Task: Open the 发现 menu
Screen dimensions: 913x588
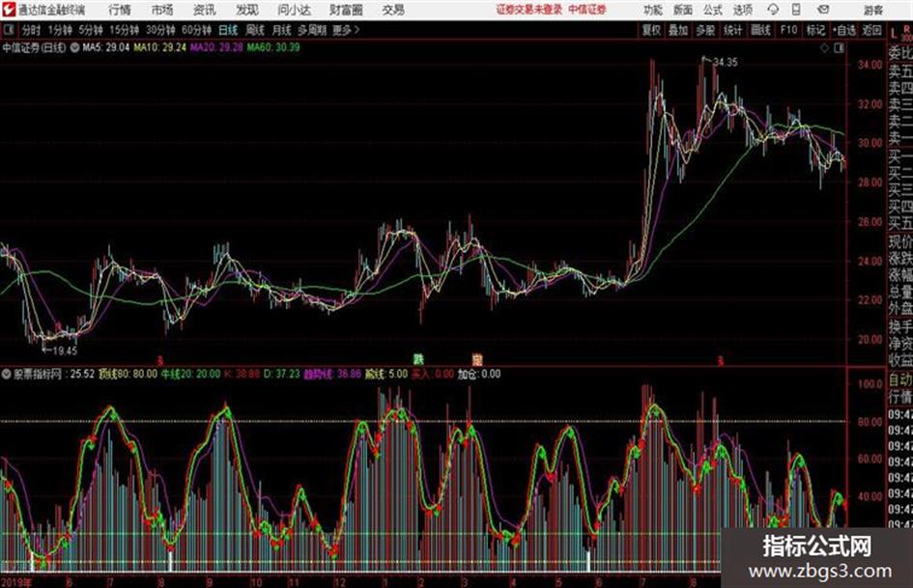Action: click(247, 10)
